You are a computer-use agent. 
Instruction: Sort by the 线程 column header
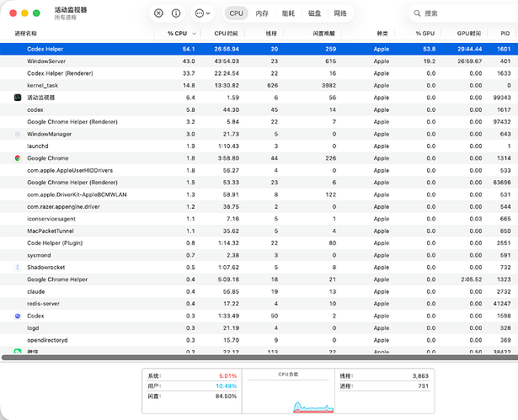[x=271, y=34]
